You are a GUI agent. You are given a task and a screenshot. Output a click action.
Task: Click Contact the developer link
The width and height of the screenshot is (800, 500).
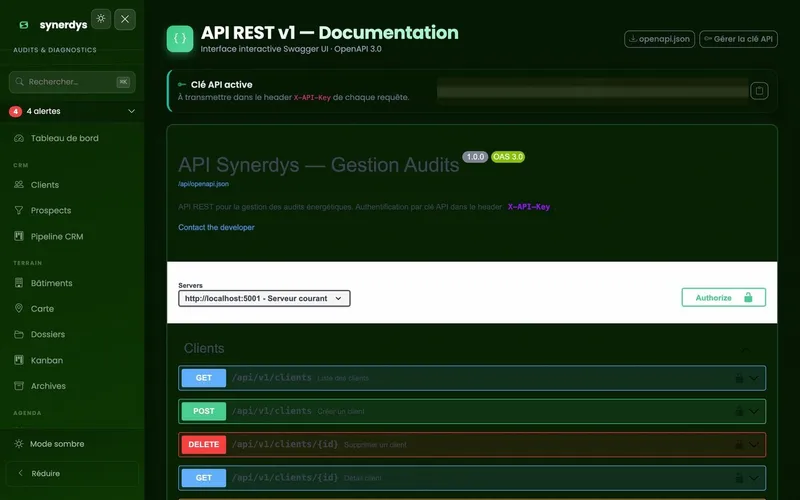pyautogui.click(x=216, y=228)
